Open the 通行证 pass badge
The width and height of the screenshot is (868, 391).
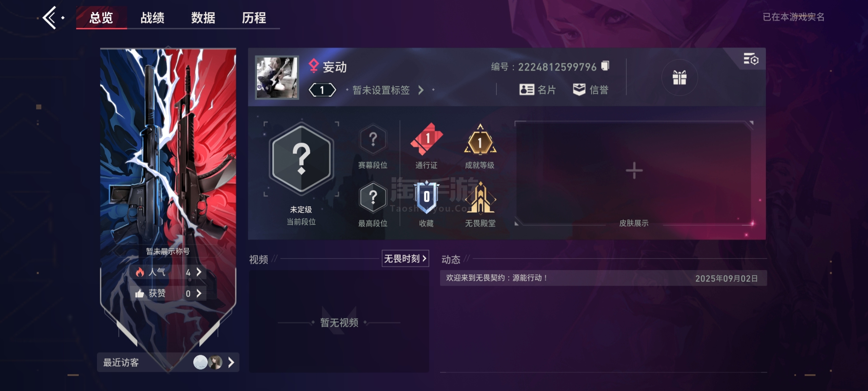click(427, 139)
